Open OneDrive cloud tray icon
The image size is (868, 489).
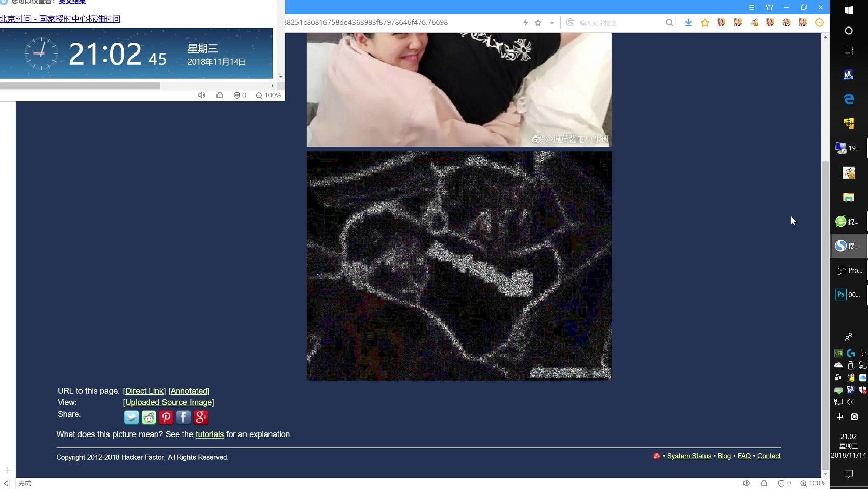838,365
